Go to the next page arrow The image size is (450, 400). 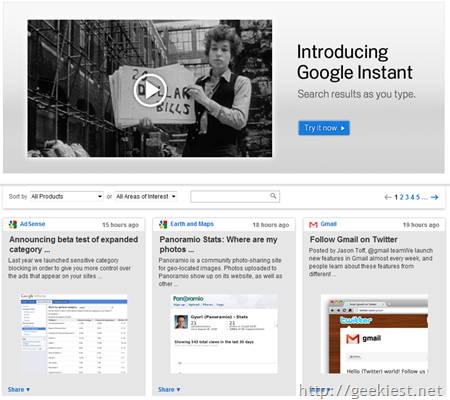434,197
